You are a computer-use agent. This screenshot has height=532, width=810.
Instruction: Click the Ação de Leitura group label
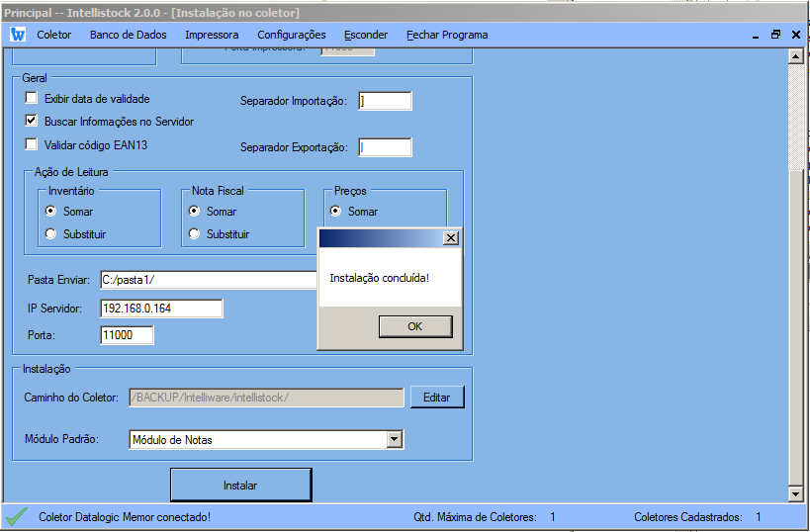pos(71,172)
